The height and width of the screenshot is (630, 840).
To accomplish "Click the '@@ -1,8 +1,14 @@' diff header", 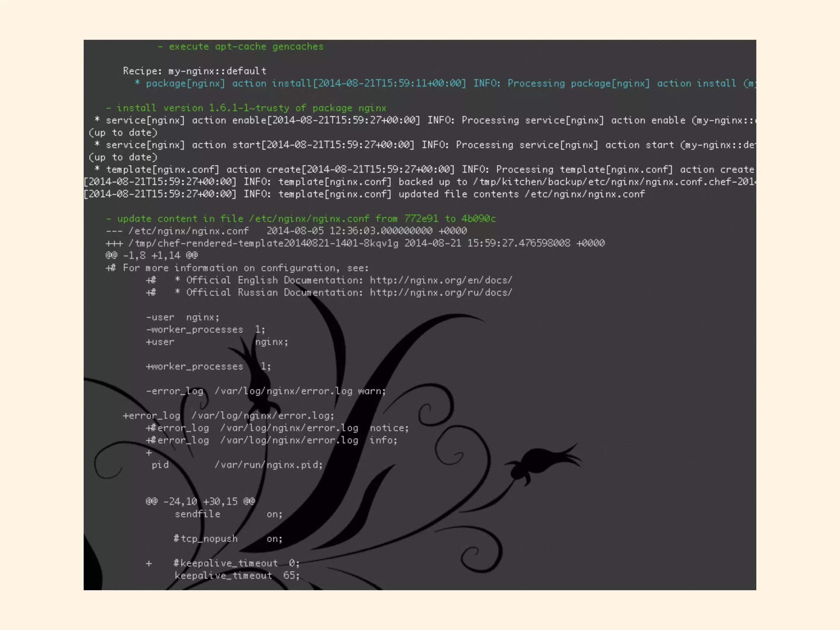I will click(x=152, y=256).
